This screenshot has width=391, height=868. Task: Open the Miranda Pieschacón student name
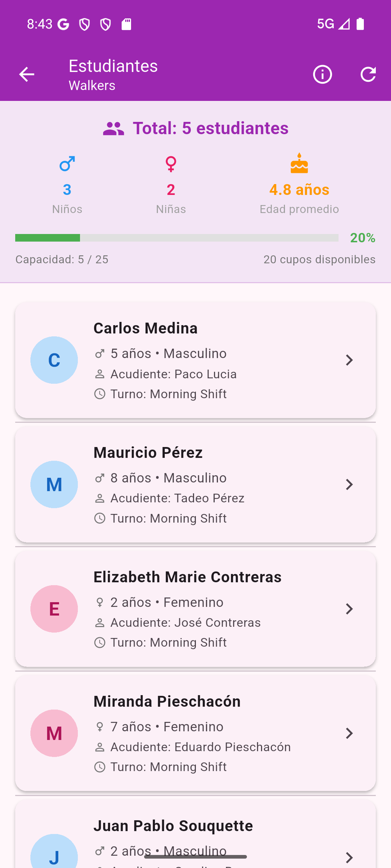pos(167,701)
